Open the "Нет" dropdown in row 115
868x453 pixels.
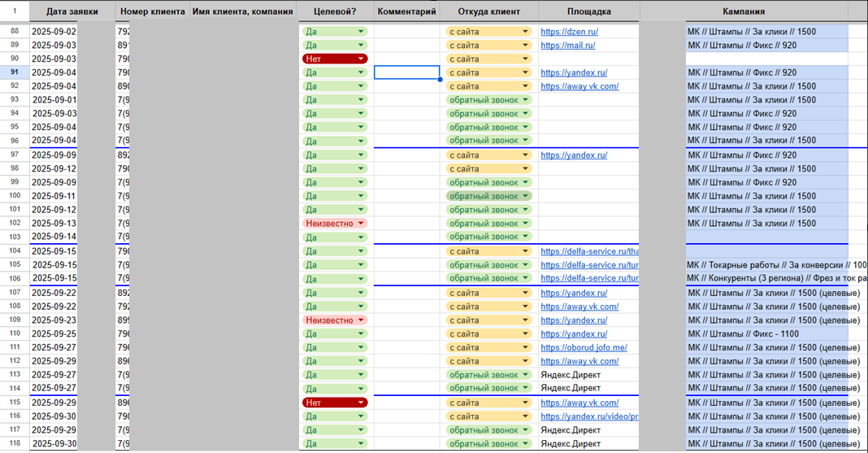tap(335, 403)
